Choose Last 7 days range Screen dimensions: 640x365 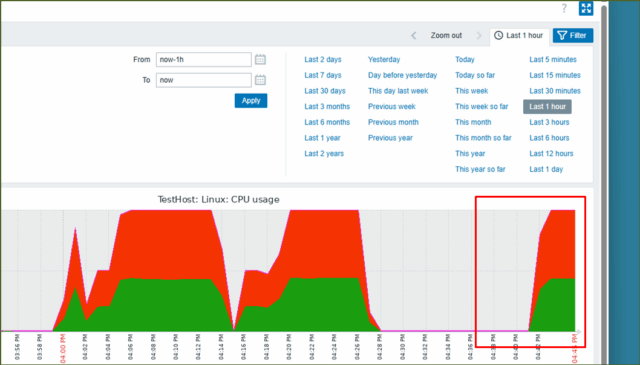pos(323,75)
